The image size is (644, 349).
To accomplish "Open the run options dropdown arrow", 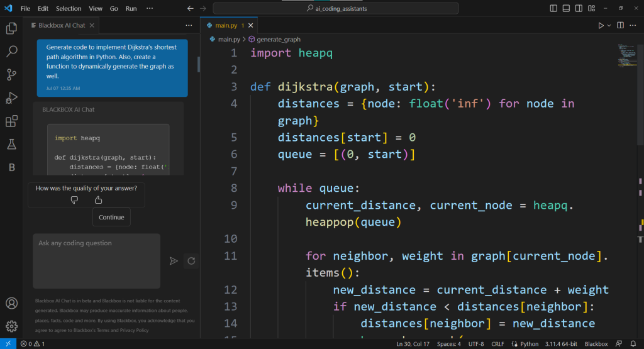I will [x=609, y=25].
